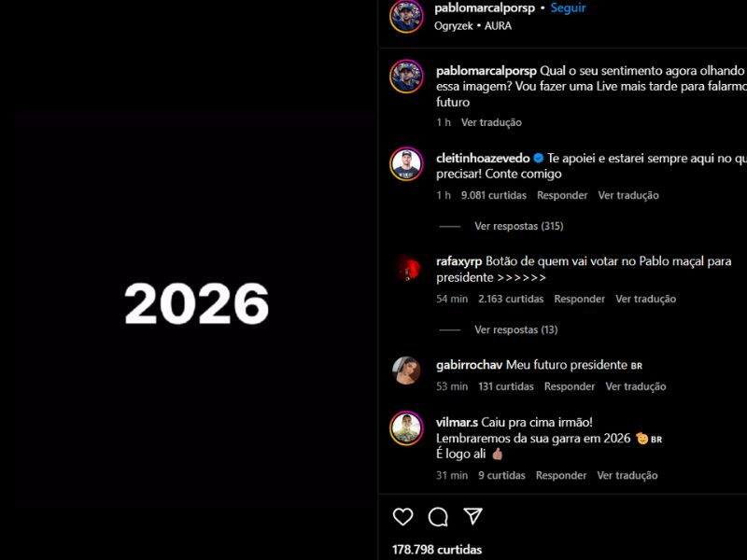
Task: Click the 2026 post image
Action: (196, 303)
